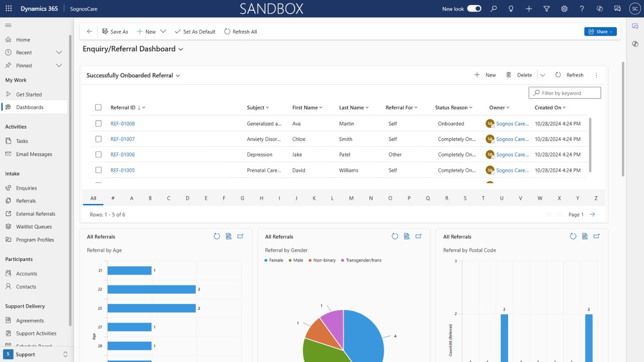Toggle Female series in gender legend
The height and width of the screenshot is (362, 644).
(x=274, y=260)
